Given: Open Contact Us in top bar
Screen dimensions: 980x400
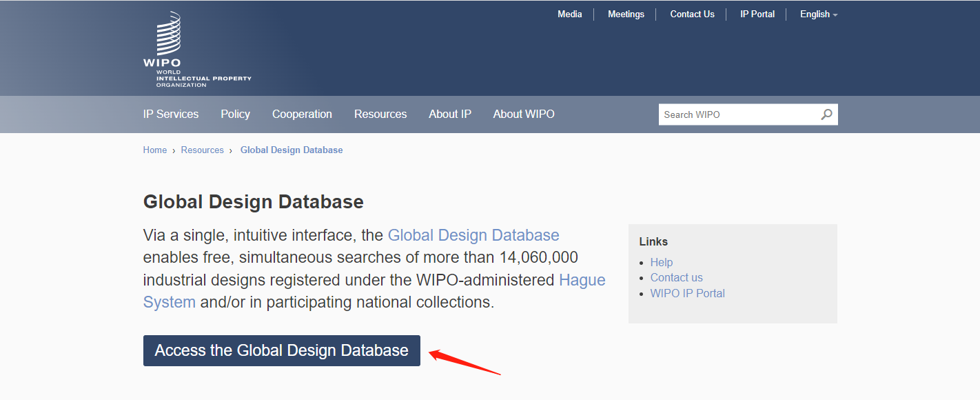Looking at the screenshot, I should pyautogui.click(x=692, y=14).
